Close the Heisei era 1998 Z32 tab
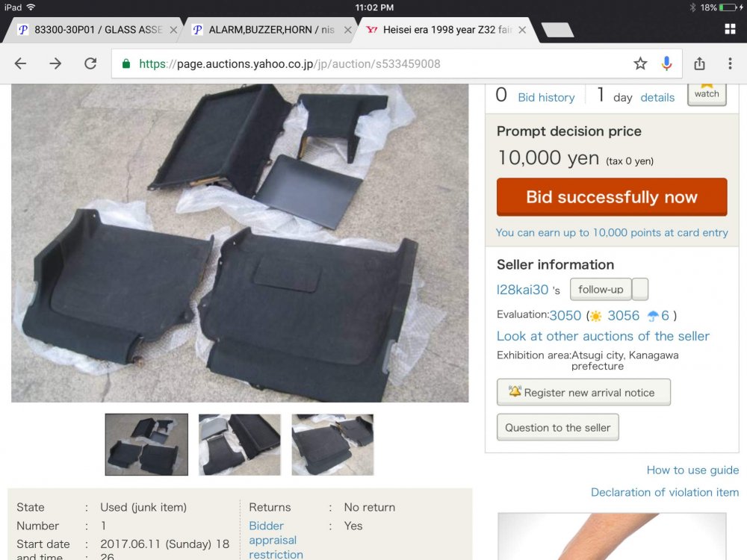 tap(522, 30)
